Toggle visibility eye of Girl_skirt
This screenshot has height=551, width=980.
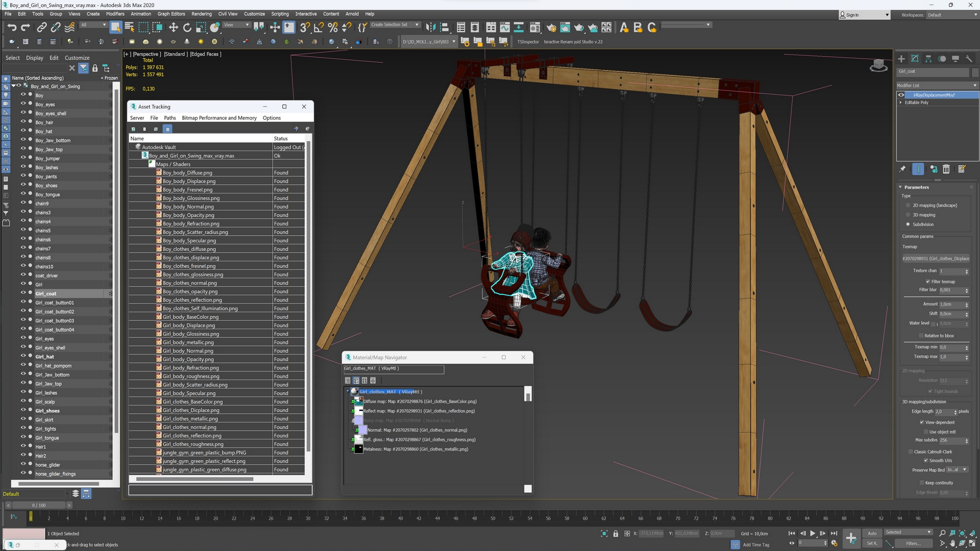pyautogui.click(x=23, y=419)
